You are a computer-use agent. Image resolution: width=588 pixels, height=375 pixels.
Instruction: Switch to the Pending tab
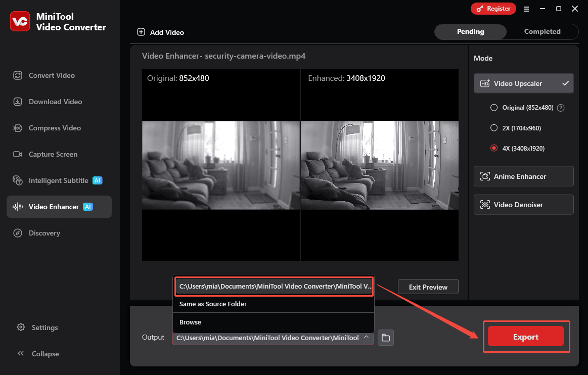471,31
